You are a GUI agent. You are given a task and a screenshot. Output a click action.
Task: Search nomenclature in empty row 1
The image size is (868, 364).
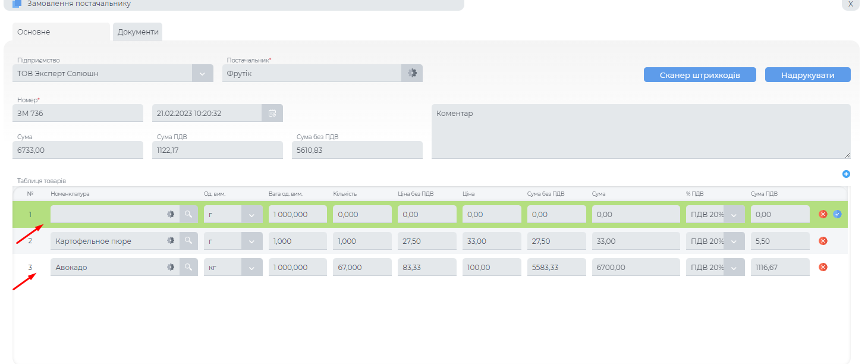pos(188,214)
